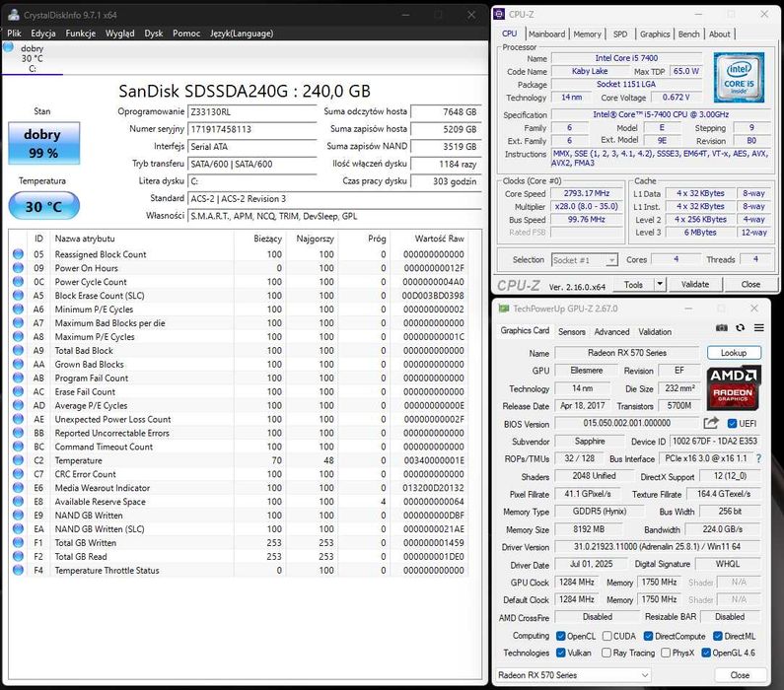This screenshot has height=690, width=784.
Task: Click status orb for Grown Bad Blocks
Action: 18,365
